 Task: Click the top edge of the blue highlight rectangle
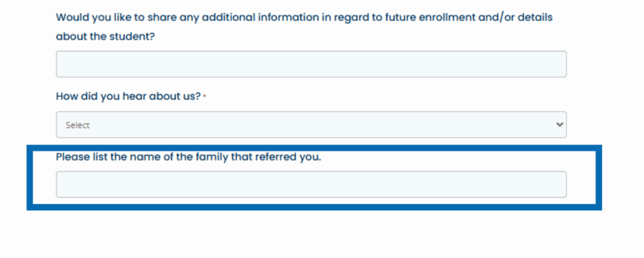(x=314, y=148)
